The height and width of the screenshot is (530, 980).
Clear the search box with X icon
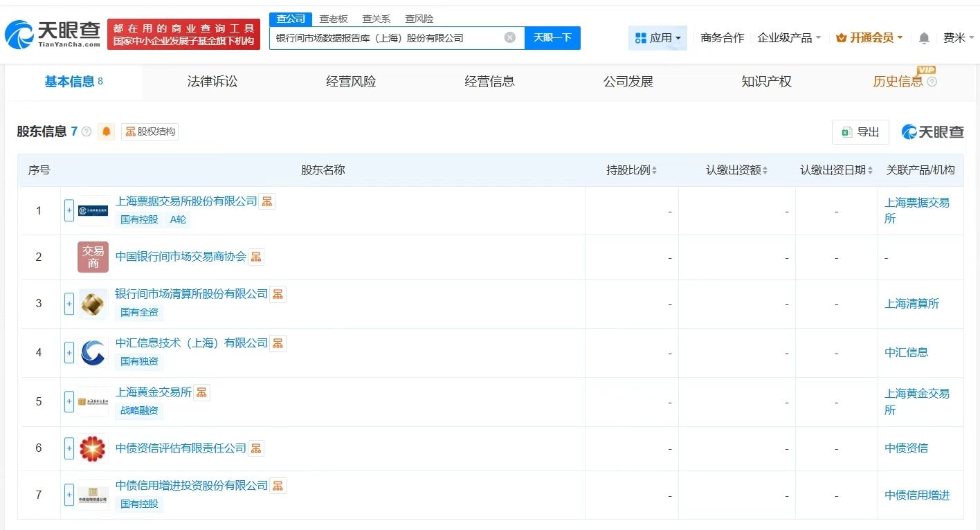point(510,37)
